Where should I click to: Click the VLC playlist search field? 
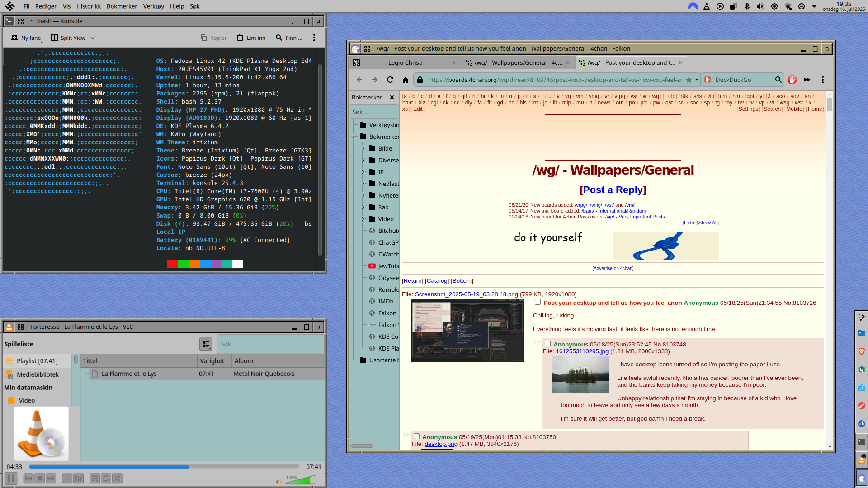click(x=271, y=344)
